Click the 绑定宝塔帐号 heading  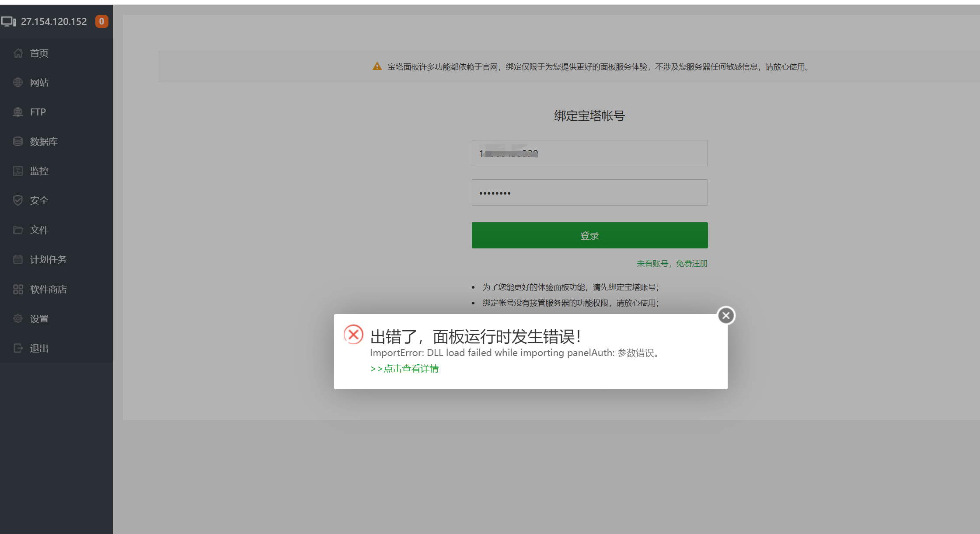pyautogui.click(x=589, y=116)
